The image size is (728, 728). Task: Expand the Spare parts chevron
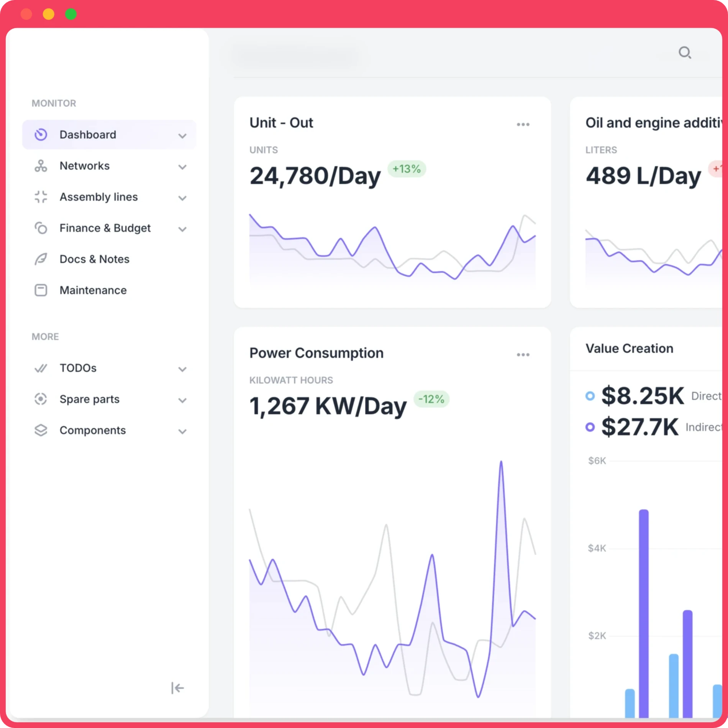click(x=182, y=400)
